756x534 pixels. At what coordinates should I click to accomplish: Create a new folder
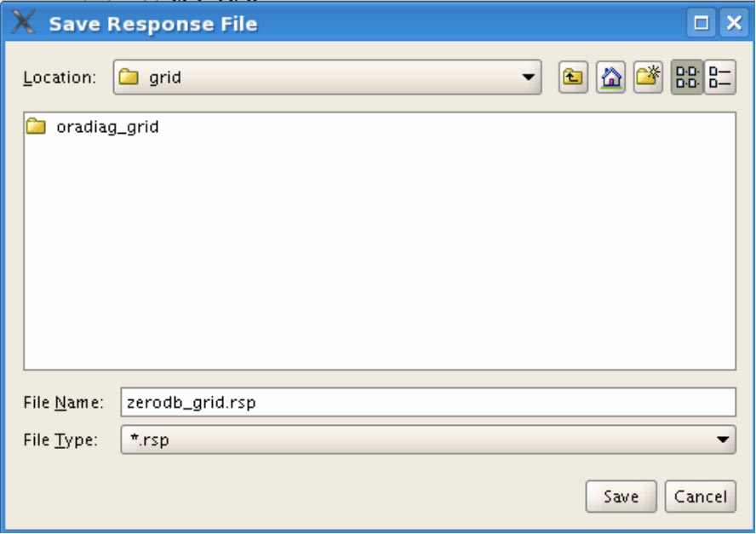point(648,78)
